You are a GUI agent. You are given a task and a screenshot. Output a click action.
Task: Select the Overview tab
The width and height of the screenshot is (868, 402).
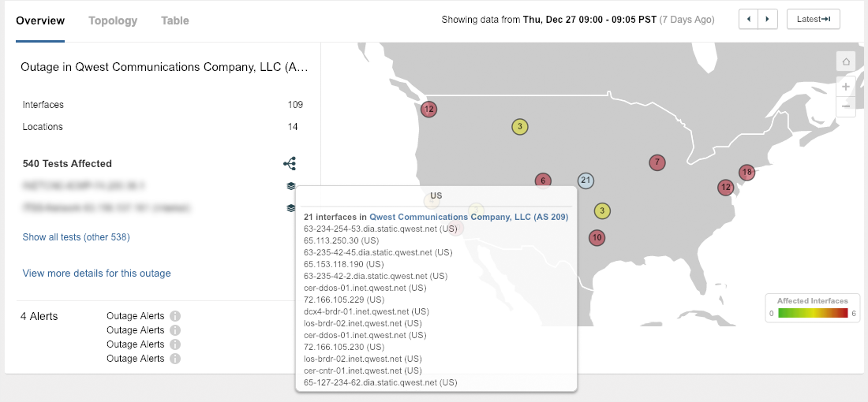(x=40, y=20)
